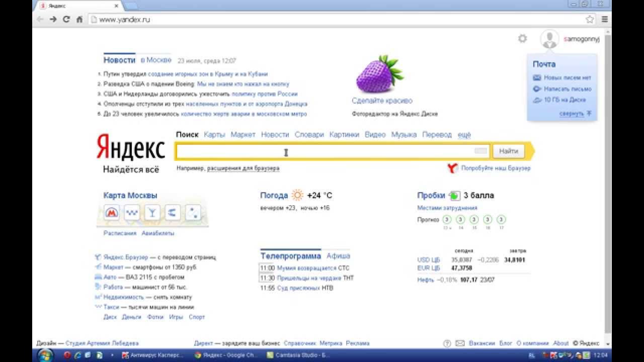The height and width of the screenshot is (362, 644).
Task: Open the Написать письмо link
Action: tap(568, 89)
